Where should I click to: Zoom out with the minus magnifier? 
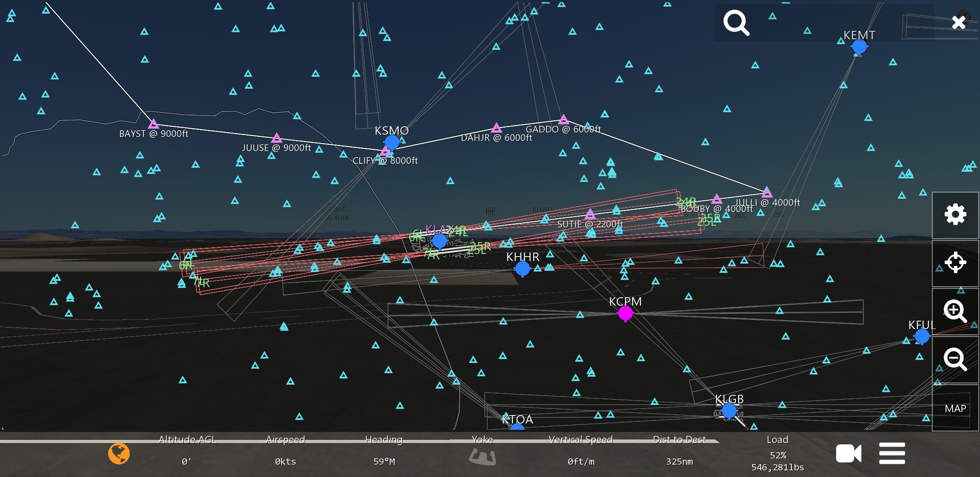[955, 359]
